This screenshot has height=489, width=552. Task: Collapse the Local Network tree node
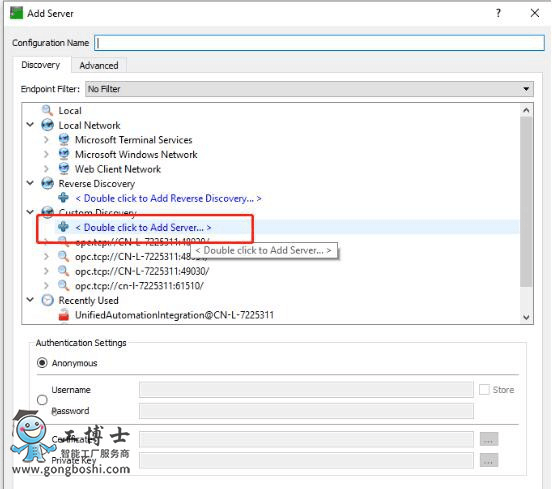[x=30, y=125]
